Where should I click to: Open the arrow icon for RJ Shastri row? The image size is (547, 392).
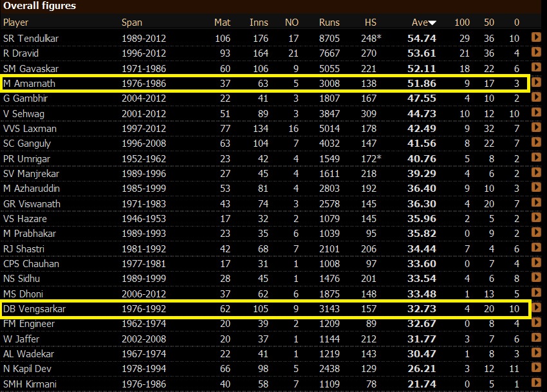point(536,247)
